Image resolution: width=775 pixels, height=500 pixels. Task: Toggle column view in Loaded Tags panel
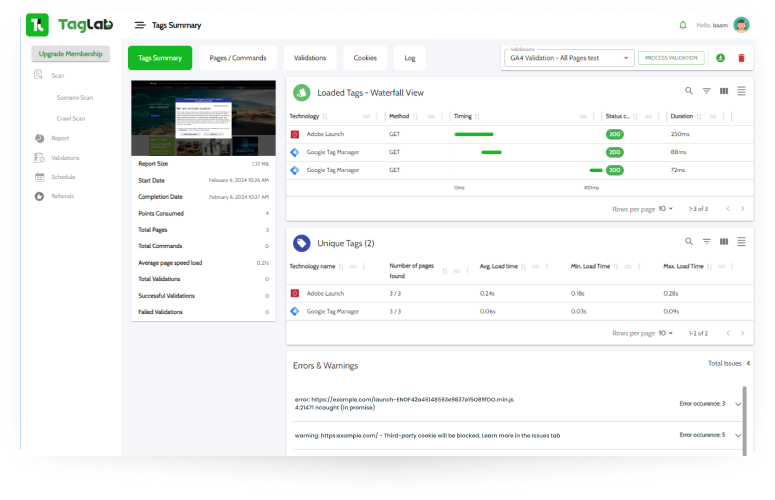click(x=724, y=91)
